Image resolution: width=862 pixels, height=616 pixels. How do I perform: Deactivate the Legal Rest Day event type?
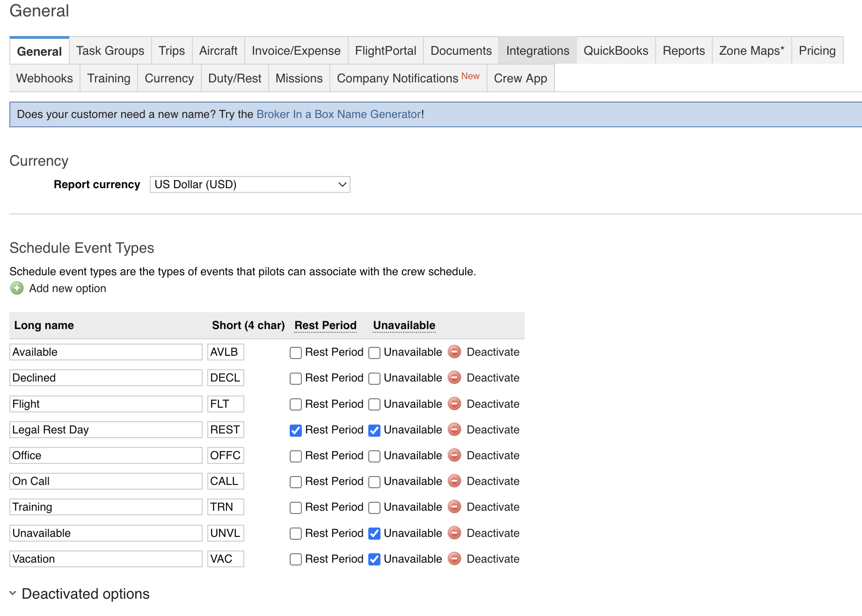click(454, 430)
